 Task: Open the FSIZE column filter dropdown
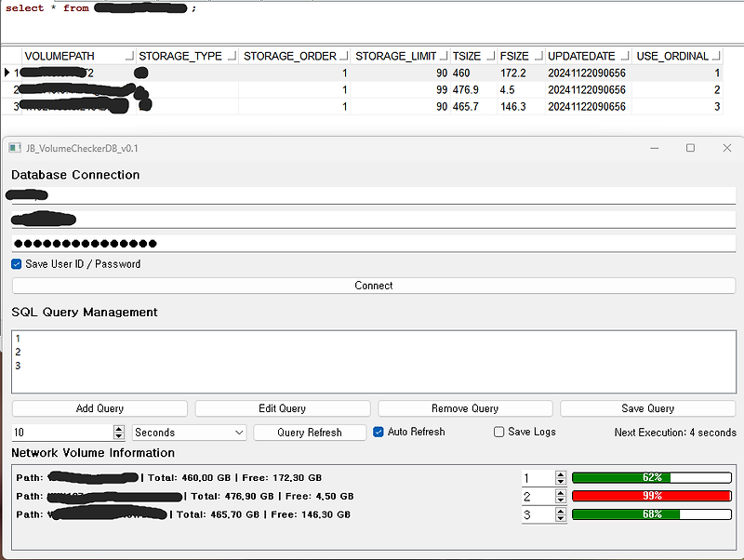(x=538, y=57)
